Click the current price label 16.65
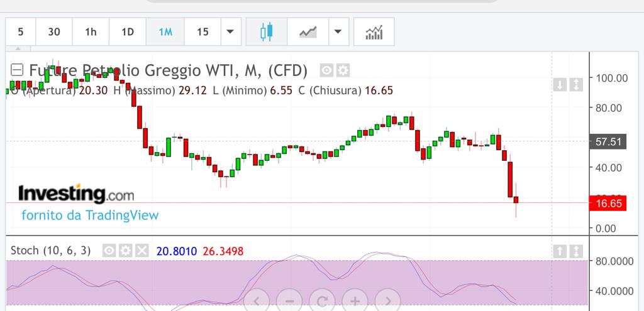Image resolution: width=644 pixels, height=311 pixels. coord(608,204)
